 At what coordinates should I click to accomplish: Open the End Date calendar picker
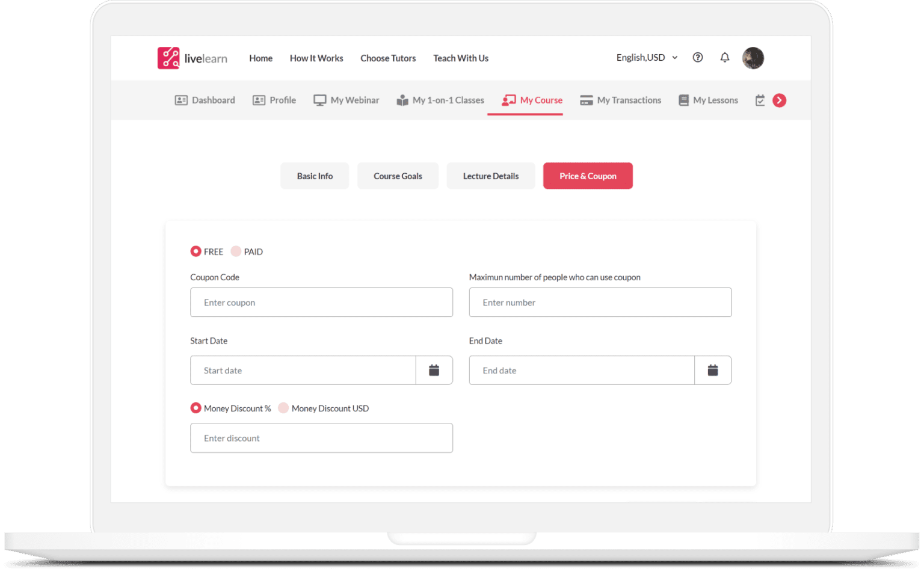[x=713, y=370]
